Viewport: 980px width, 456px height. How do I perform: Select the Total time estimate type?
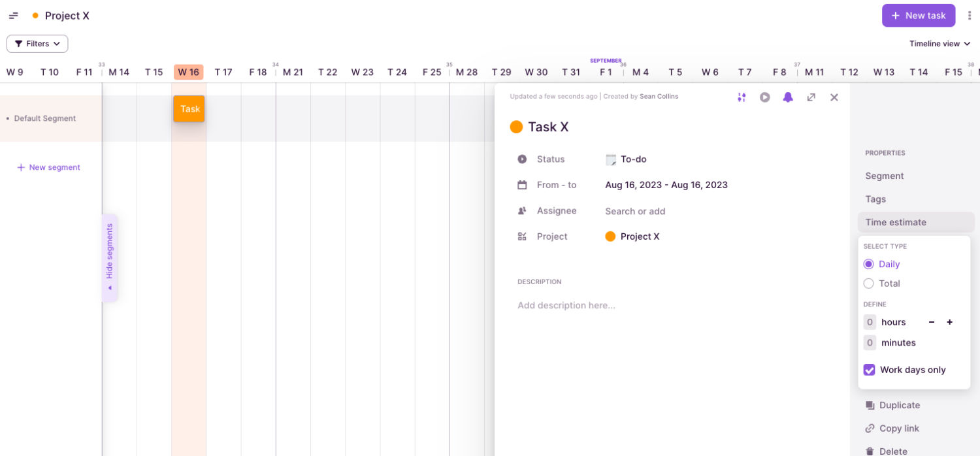coord(869,284)
